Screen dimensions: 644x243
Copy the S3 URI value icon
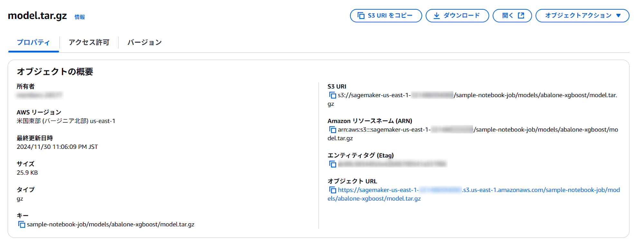(x=332, y=95)
